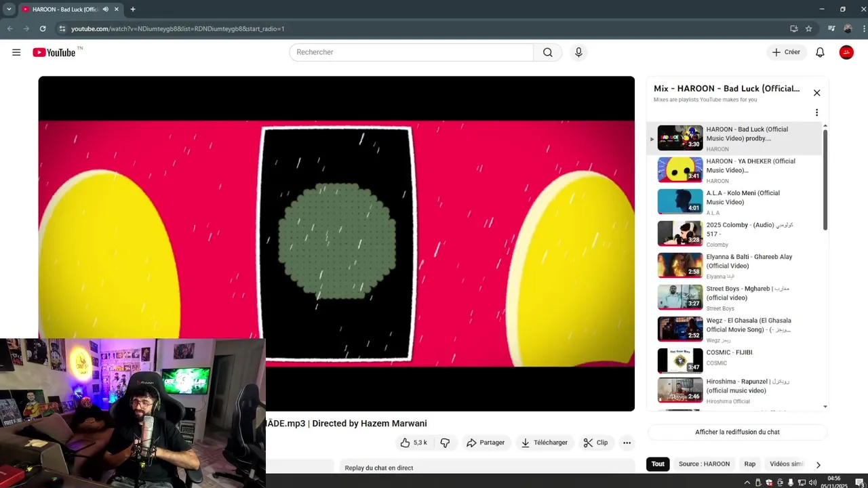868x488 pixels.
Task: Play COSMIC - FIJIBI playlist item
Action: [736, 361]
